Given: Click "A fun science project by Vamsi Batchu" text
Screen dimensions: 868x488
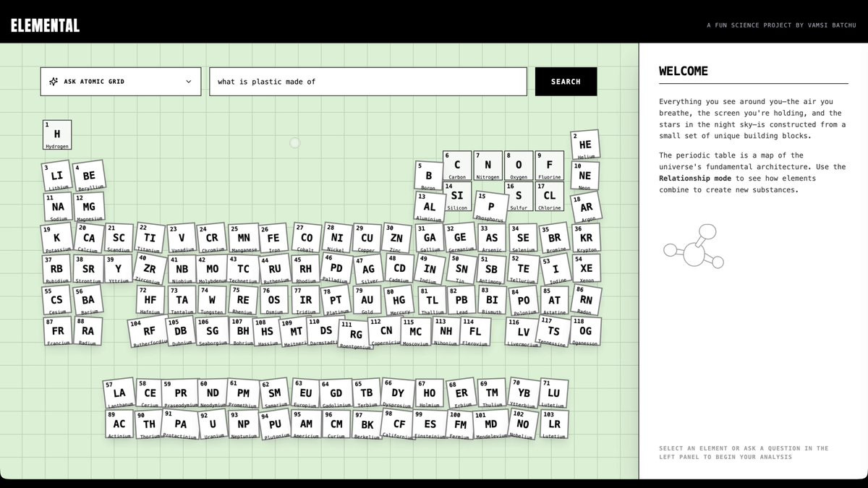Looking at the screenshot, I should (x=781, y=25).
